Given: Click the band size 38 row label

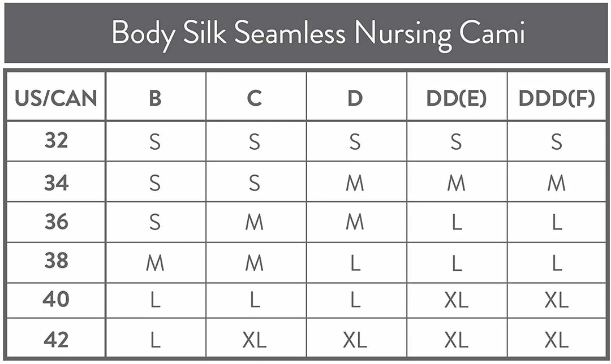Looking at the screenshot, I should click(56, 261).
